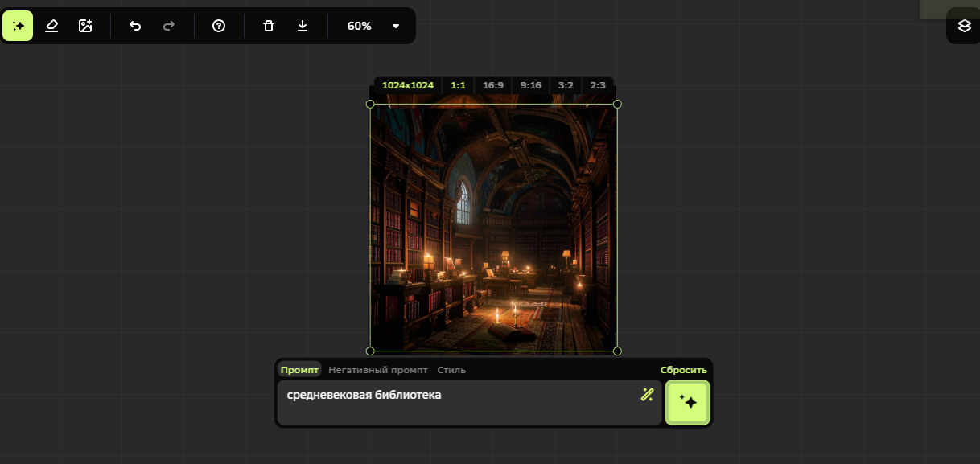
Task: Switch to the Стиль tab
Action: (451, 370)
